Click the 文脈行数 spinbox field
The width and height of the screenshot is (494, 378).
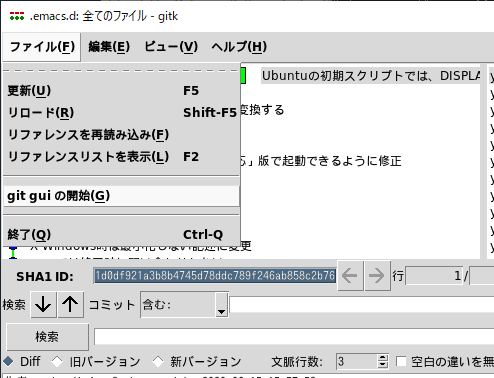[x=357, y=361]
